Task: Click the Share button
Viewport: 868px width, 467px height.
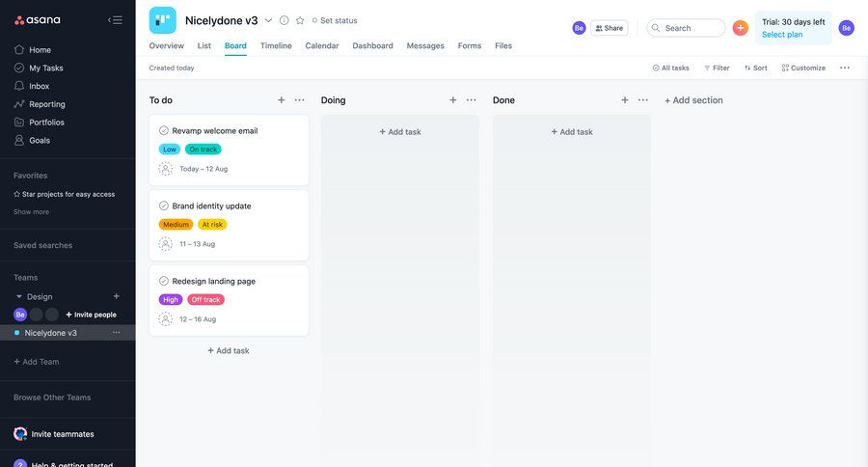Action: tap(609, 28)
